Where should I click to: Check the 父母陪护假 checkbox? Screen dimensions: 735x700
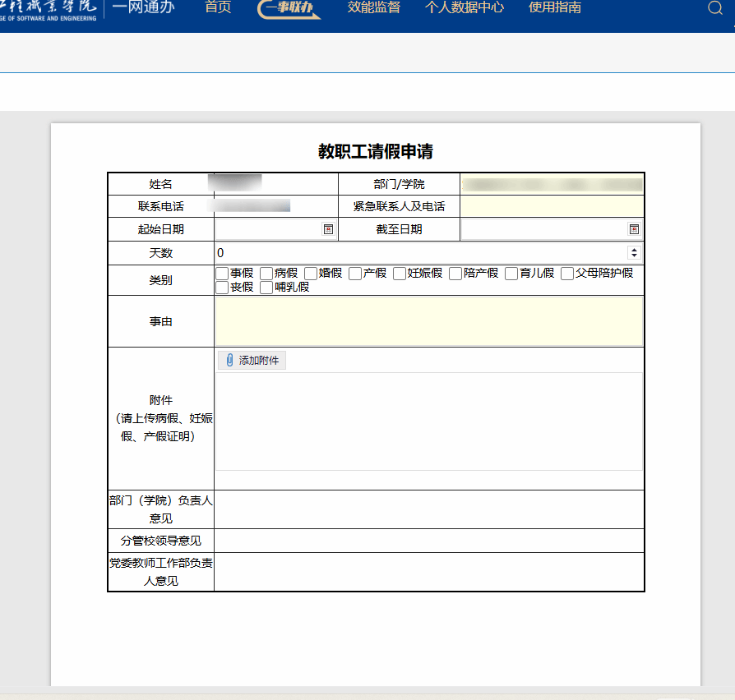pyautogui.click(x=567, y=274)
